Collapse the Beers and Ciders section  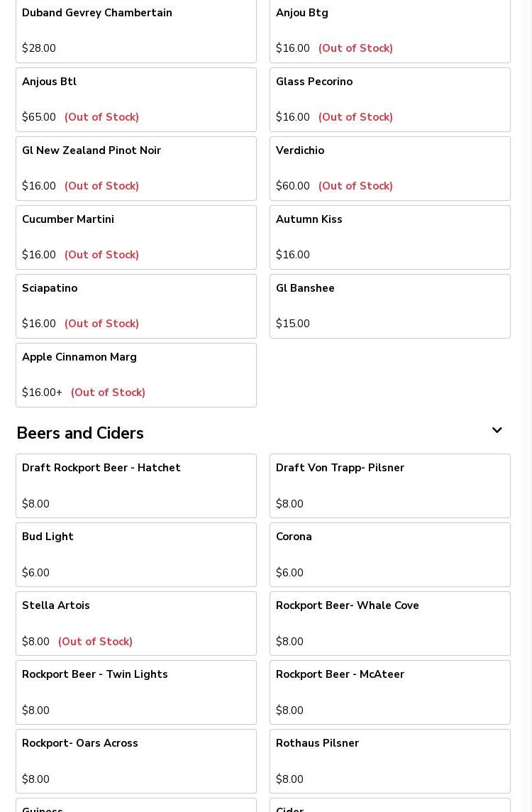tap(497, 431)
